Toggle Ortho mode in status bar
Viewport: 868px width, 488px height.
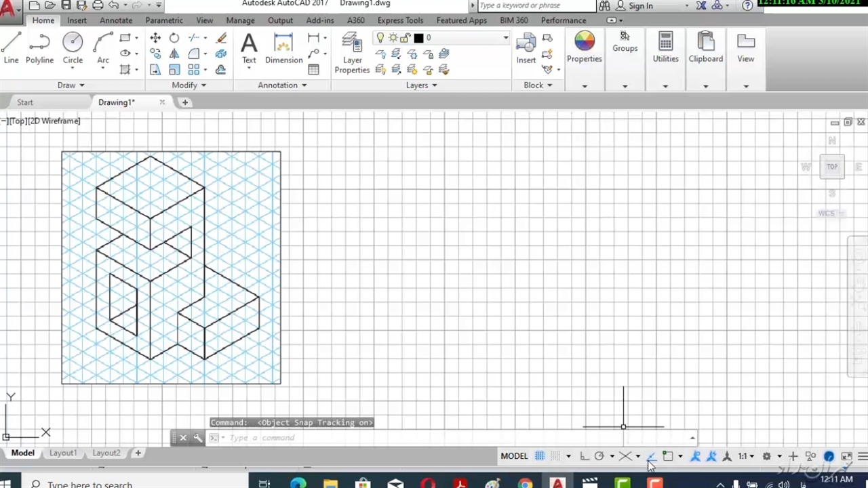[x=584, y=456]
